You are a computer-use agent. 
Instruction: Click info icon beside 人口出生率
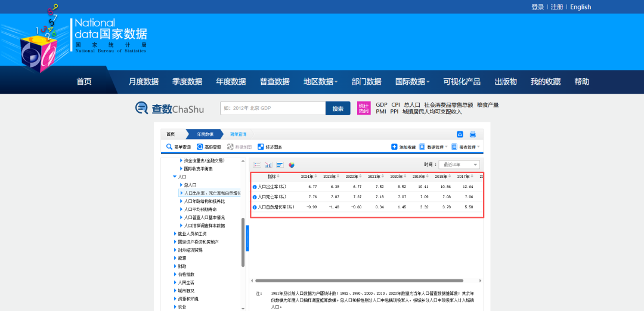click(255, 187)
